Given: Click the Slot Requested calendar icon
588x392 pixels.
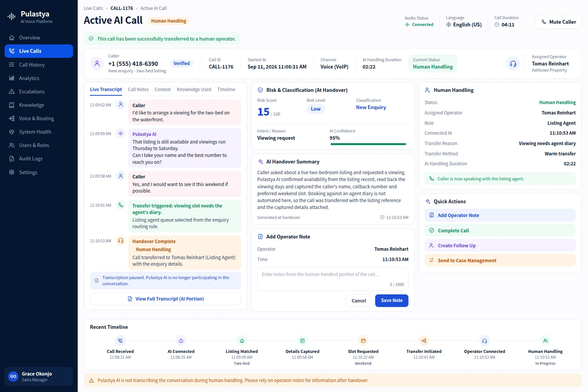Looking at the screenshot, I should tap(363, 340).
